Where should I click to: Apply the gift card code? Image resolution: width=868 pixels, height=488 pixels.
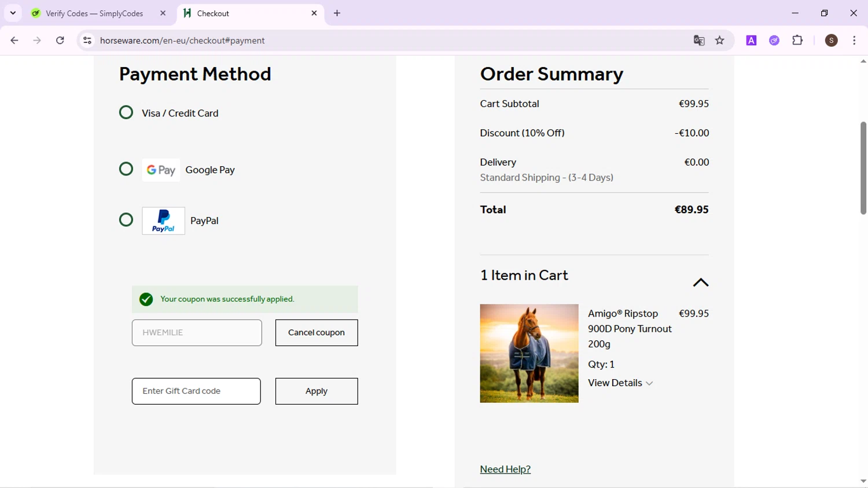click(317, 391)
